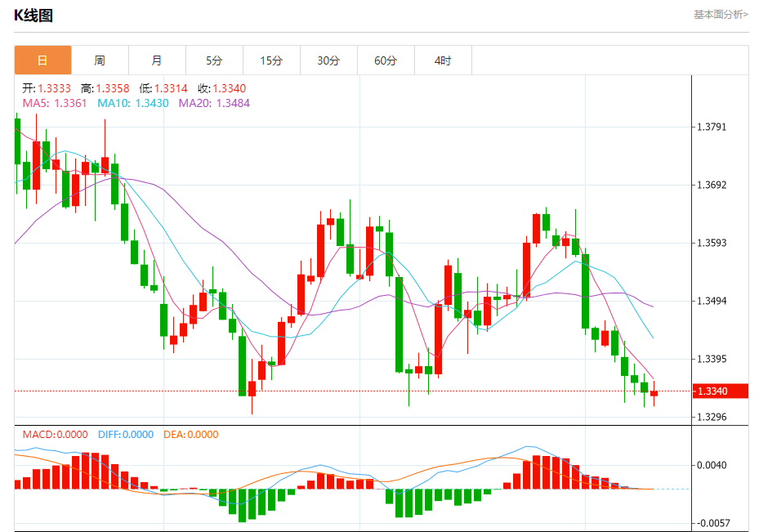Open the 5分 interval tab

(214, 60)
